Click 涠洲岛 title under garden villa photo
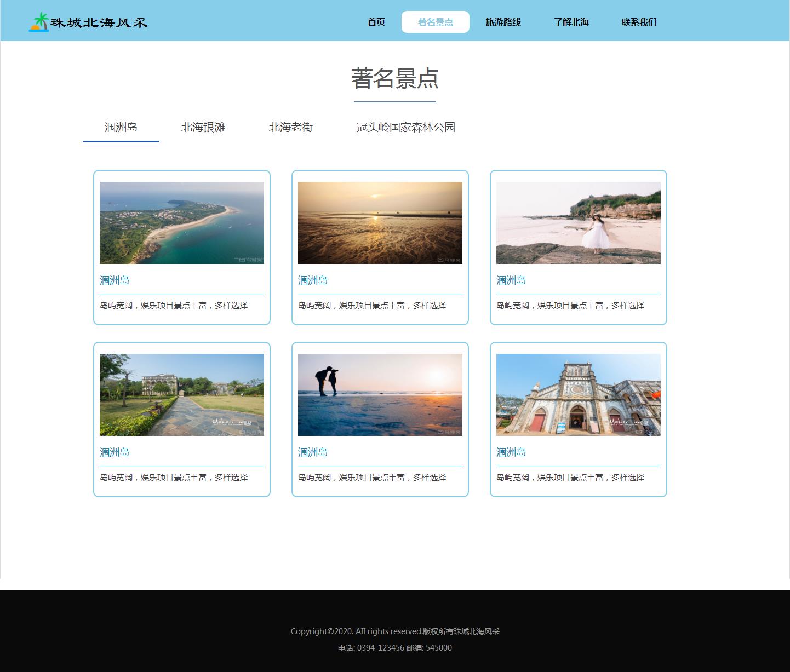The height and width of the screenshot is (672, 790). tap(115, 452)
